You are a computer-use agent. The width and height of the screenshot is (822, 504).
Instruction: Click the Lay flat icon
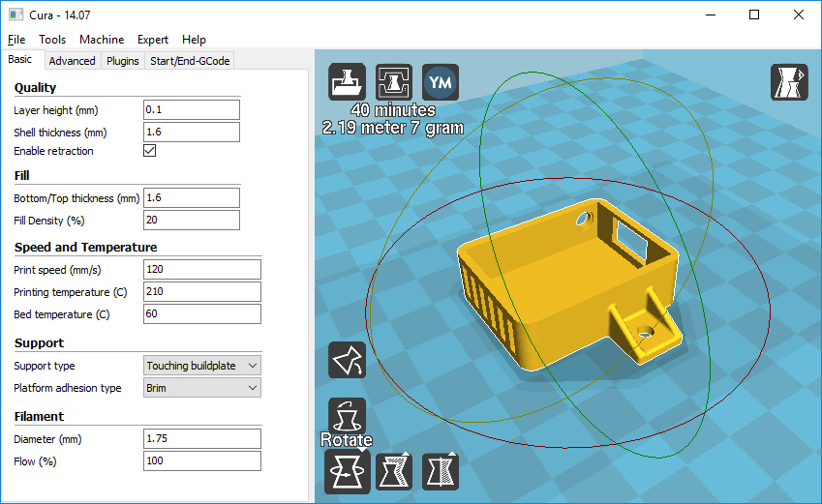pos(347,360)
